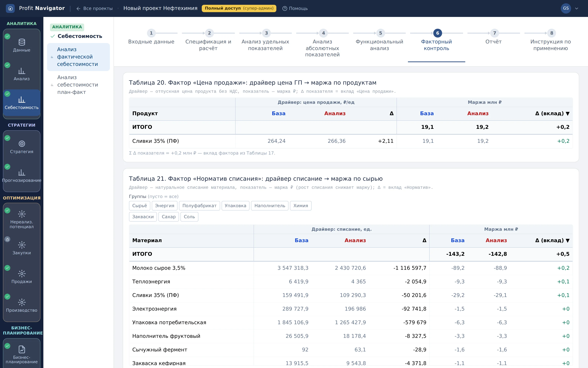Sort Table 20 by Δ (вклад)
Viewport: 588px width, 368px height.
[552, 113]
